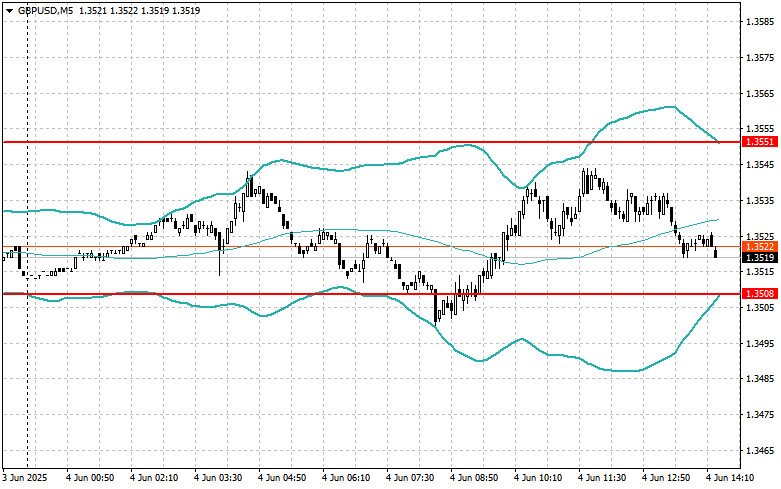Click the 4 Jun 08:50 time label
The height and width of the screenshot is (489, 781).
pyautogui.click(x=474, y=478)
